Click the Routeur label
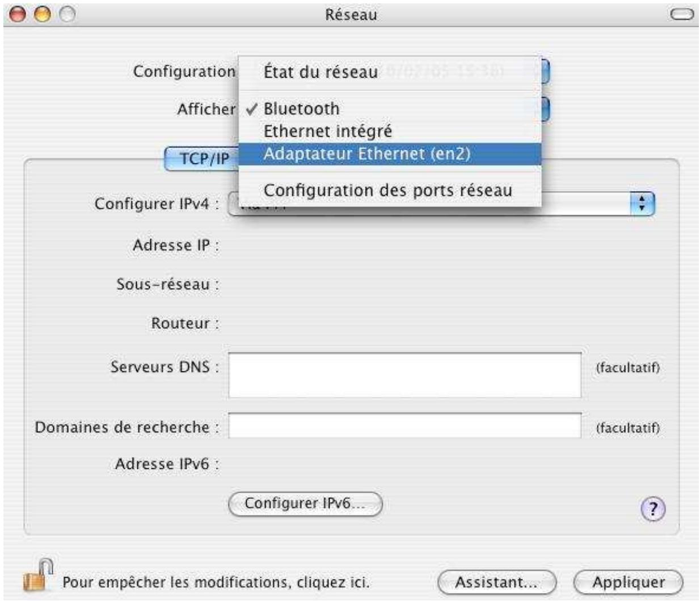 (x=185, y=323)
